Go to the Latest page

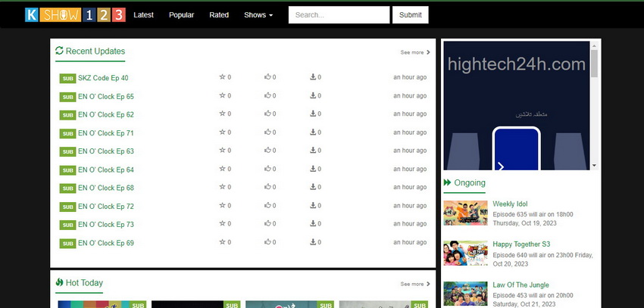143,14
